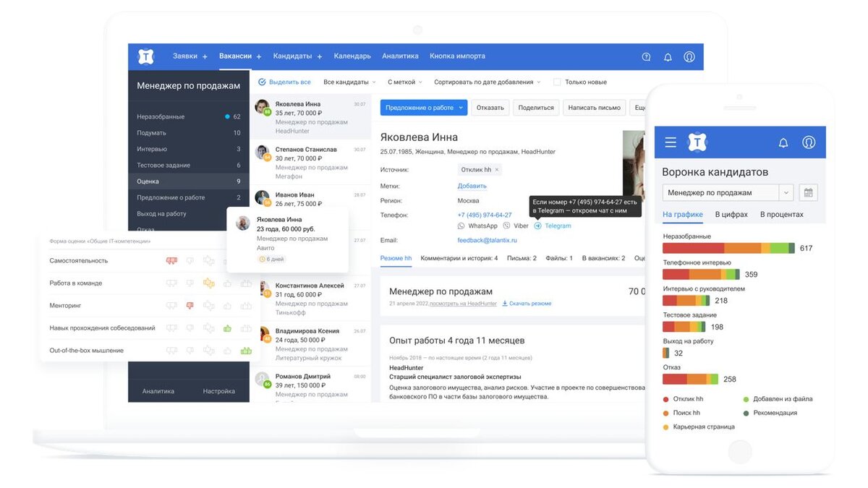Add a vacancy with plus next to Вакансии

258,56
